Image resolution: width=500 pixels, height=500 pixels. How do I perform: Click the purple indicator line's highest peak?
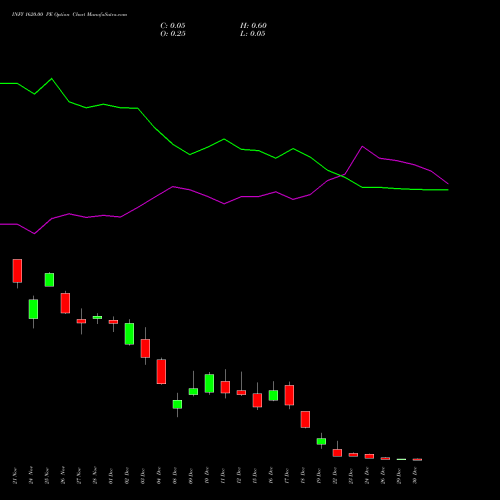(362, 146)
